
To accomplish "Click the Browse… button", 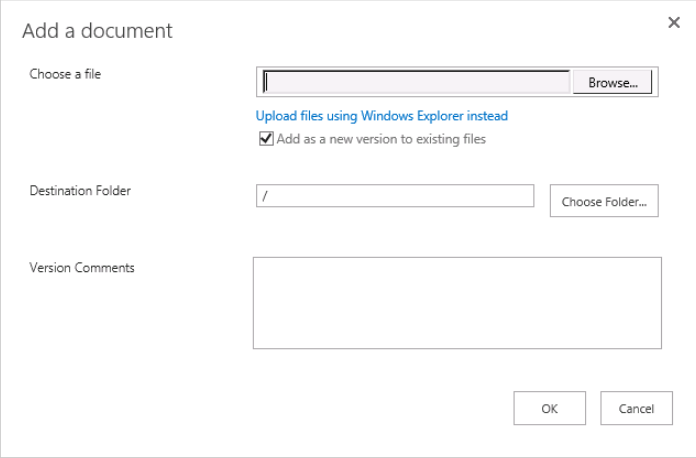I will (x=612, y=83).
